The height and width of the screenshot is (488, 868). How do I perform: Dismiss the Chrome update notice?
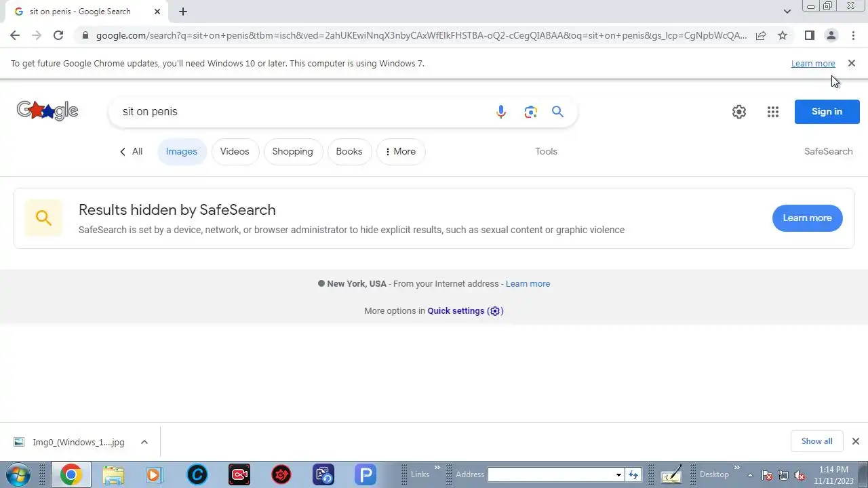tap(852, 63)
